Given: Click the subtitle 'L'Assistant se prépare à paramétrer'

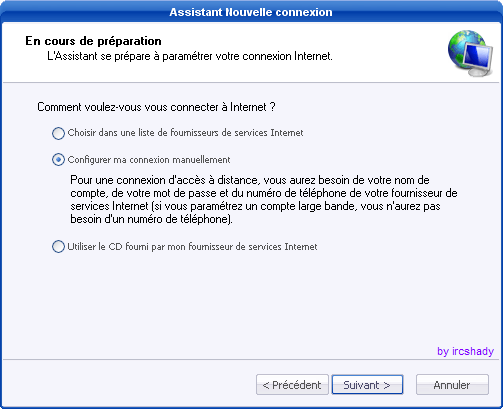Looking at the screenshot, I should click(190, 56).
